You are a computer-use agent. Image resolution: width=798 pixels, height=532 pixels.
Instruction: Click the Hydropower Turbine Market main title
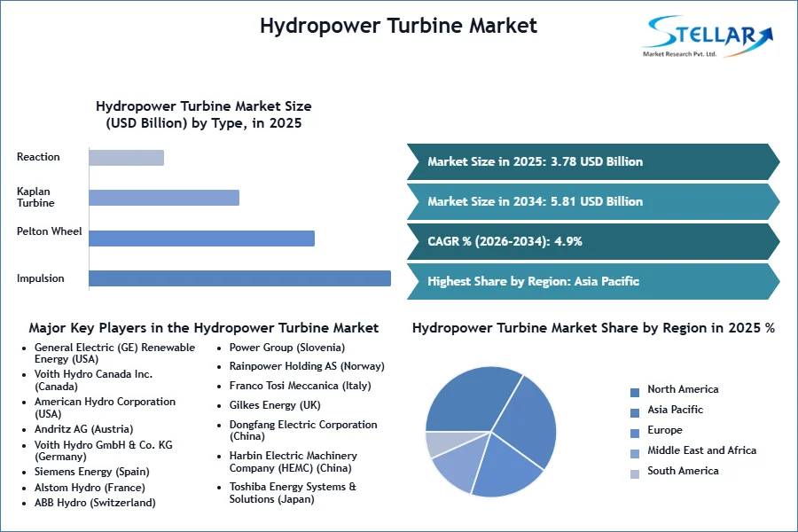click(398, 26)
